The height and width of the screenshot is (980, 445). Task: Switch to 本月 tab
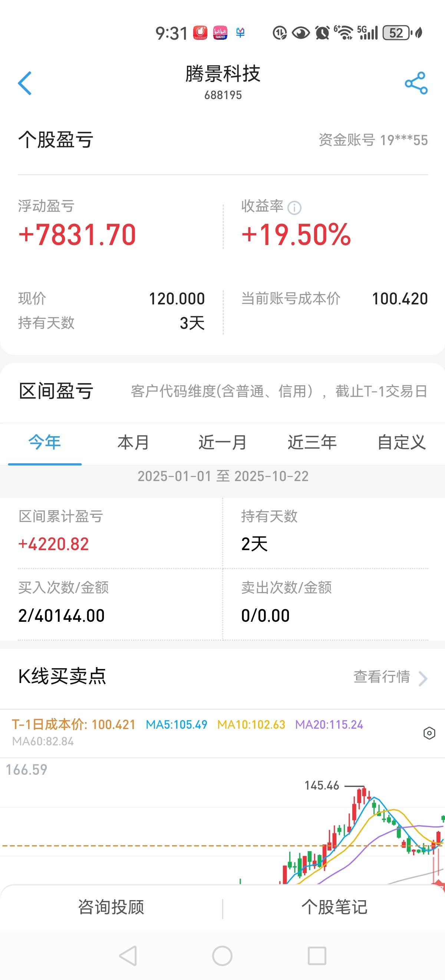coord(133,442)
